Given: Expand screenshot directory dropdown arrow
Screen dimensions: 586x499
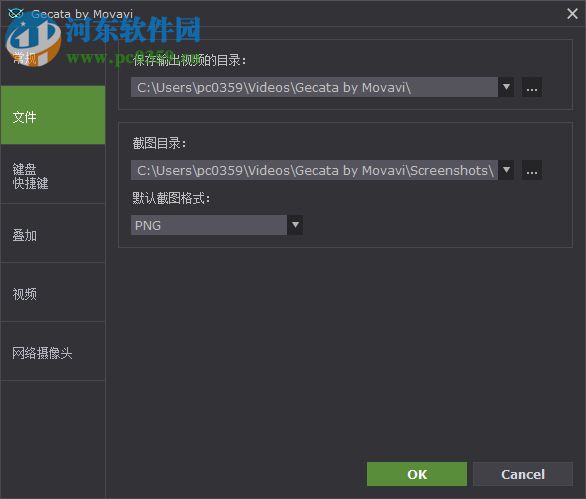Looking at the screenshot, I should tap(506, 170).
